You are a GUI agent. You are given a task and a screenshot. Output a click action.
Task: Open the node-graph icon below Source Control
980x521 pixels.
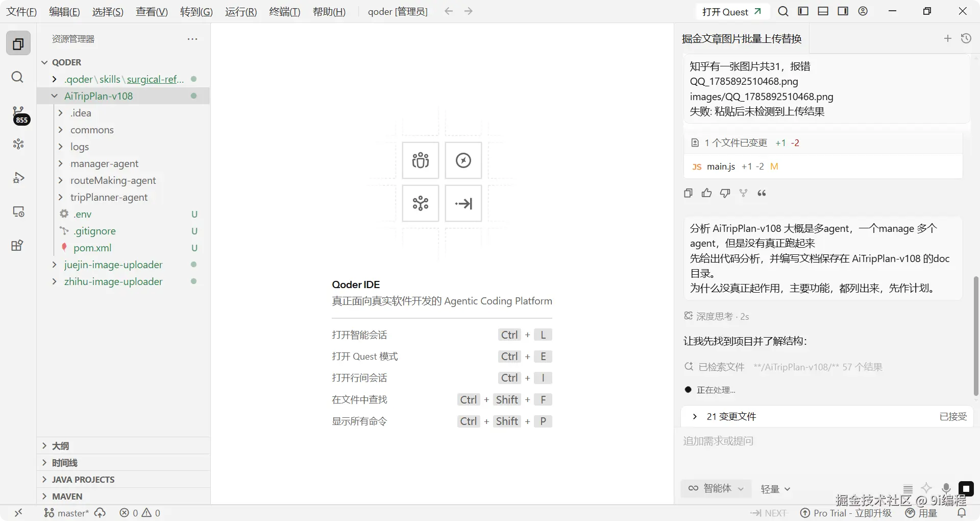(x=18, y=144)
